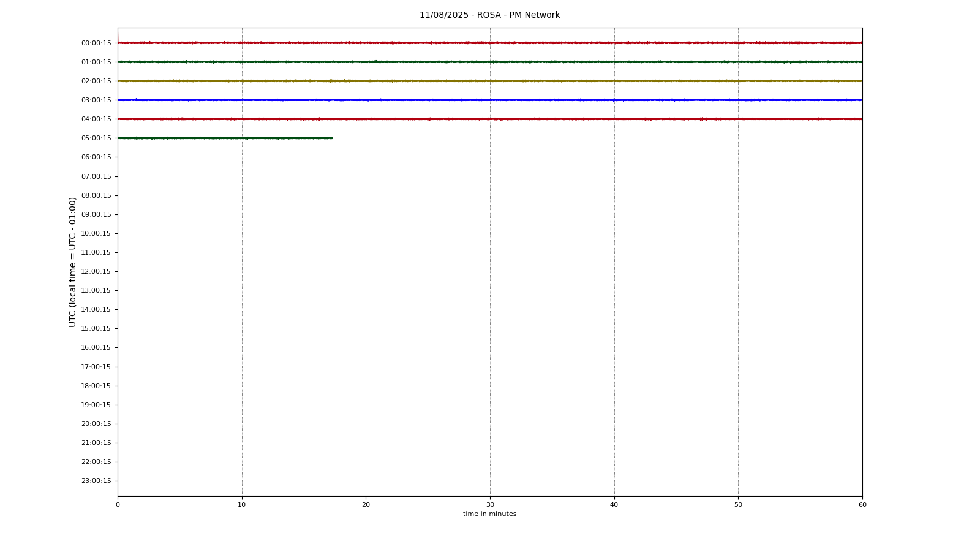Click the 12:00:15 axis label
The height and width of the screenshot is (551, 980).
pyautogui.click(x=96, y=271)
